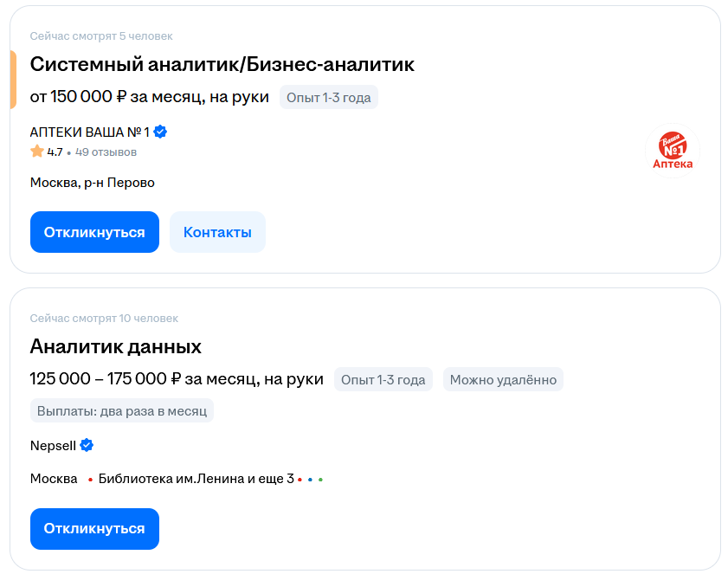The image size is (728, 574).
Task: Click the blue verified badge next to Nepsell
Action: (x=85, y=445)
